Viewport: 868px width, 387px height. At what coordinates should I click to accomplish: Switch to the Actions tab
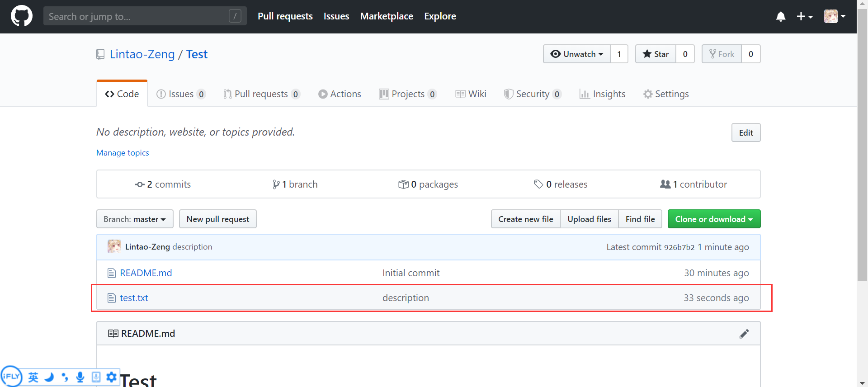(340, 94)
